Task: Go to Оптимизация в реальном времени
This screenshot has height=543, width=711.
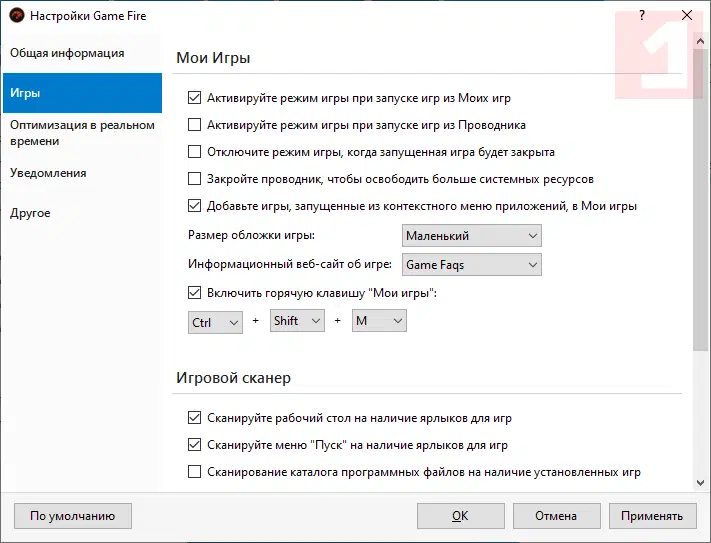Action: pyautogui.click(x=81, y=133)
